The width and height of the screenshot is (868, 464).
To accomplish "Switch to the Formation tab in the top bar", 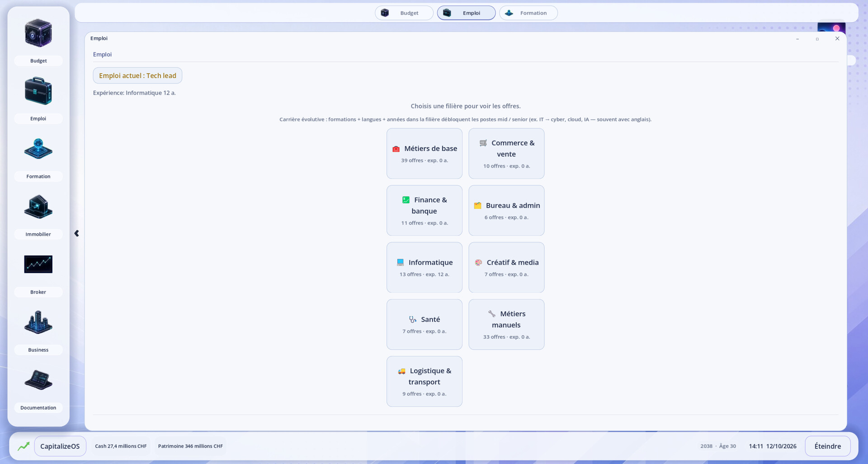I will pos(528,13).
